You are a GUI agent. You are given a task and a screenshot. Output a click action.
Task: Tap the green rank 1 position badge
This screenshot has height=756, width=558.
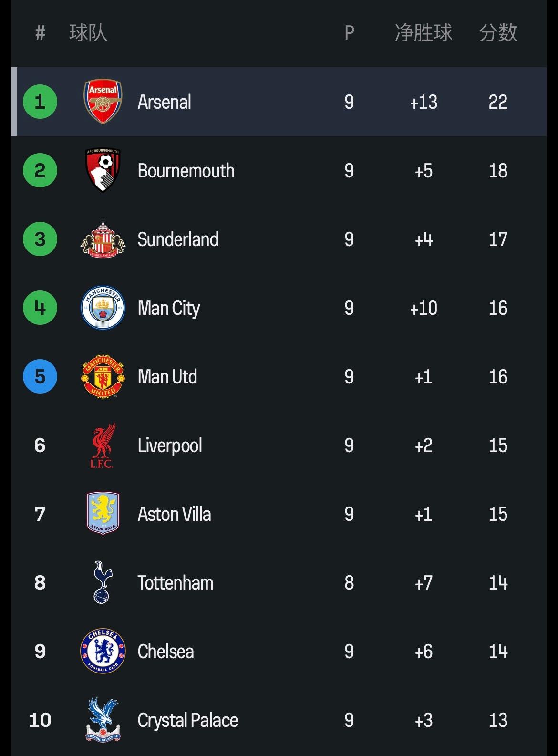(x=40, y=102)
